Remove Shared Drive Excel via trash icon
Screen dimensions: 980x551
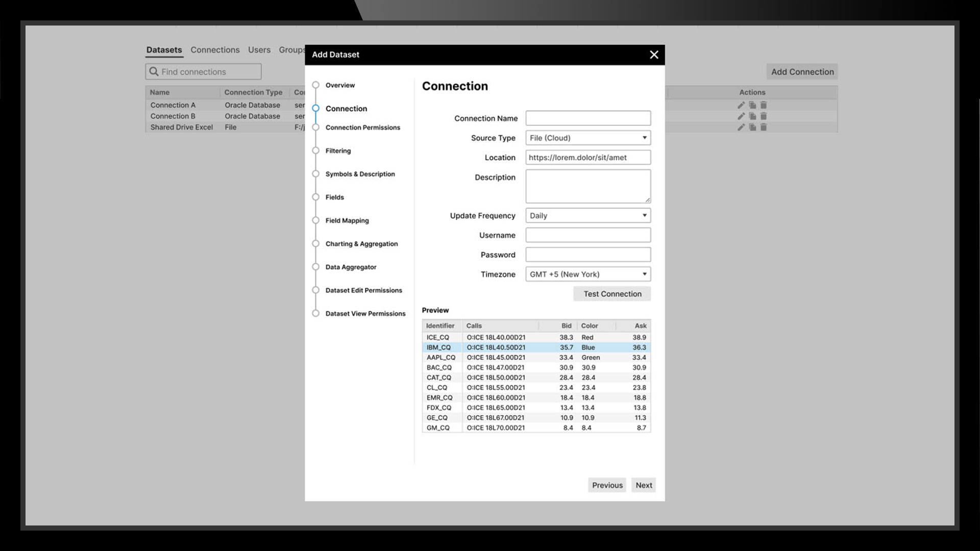tap(764, 127)
